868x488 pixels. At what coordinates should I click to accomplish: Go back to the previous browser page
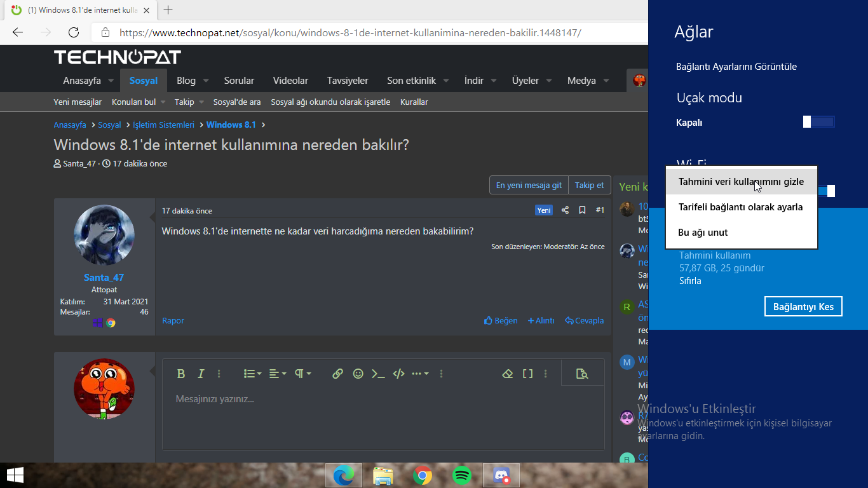[18, 32]
